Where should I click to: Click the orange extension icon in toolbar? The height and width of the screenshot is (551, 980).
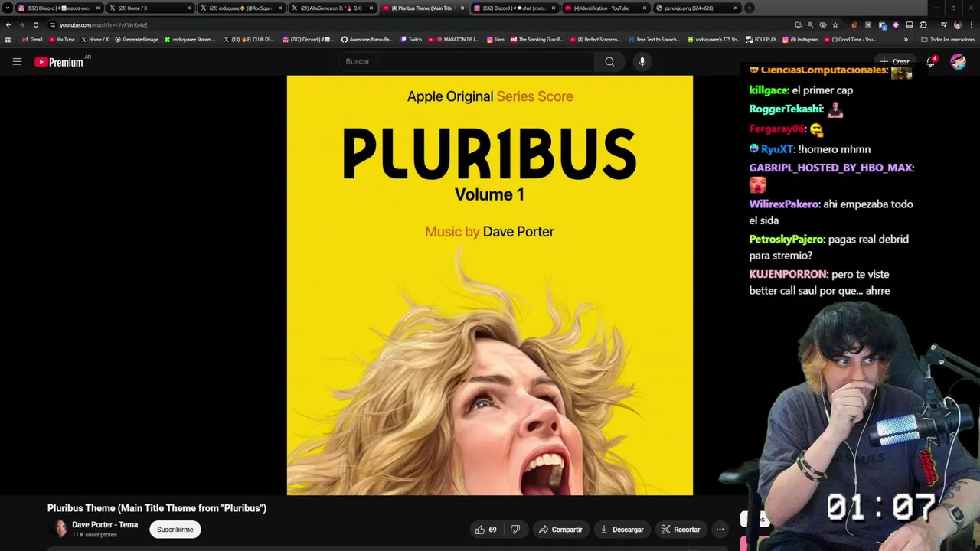click(x=854, y=24)
